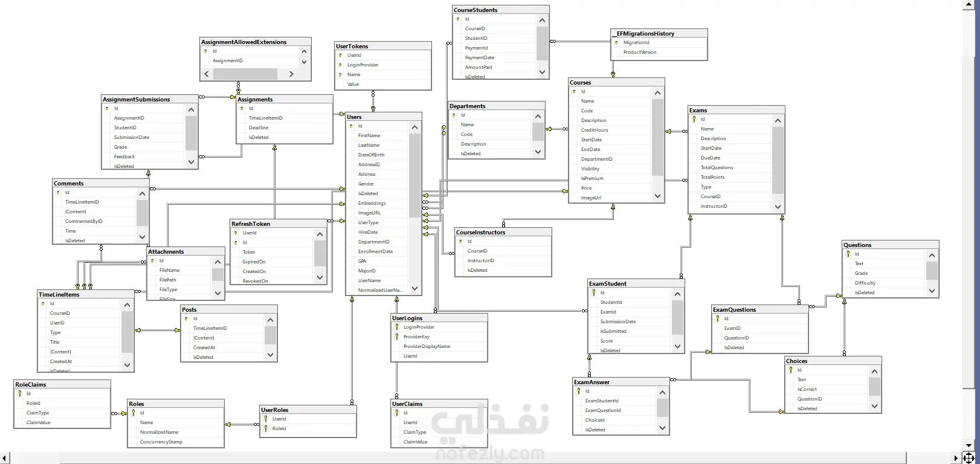This screenshot has height=464, width=980.
Task: Click the key icon beside Id in ExamAnswer
Action: [578, 391]
